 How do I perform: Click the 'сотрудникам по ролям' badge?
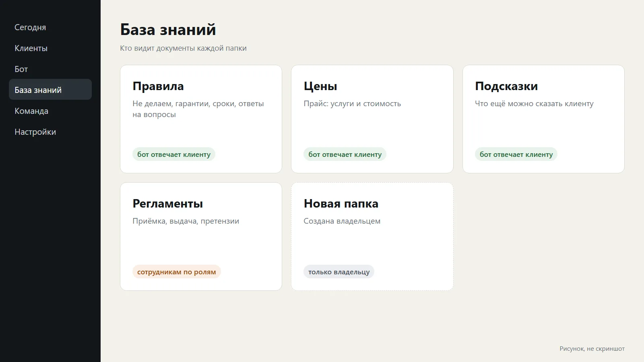pyautogui.click(x=177, y=272)
